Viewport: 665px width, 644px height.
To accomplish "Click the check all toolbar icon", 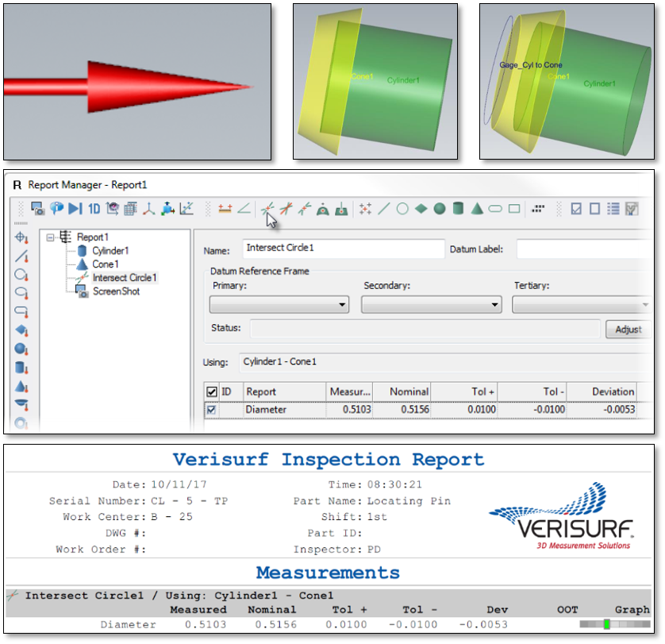I will click(576, 208).
